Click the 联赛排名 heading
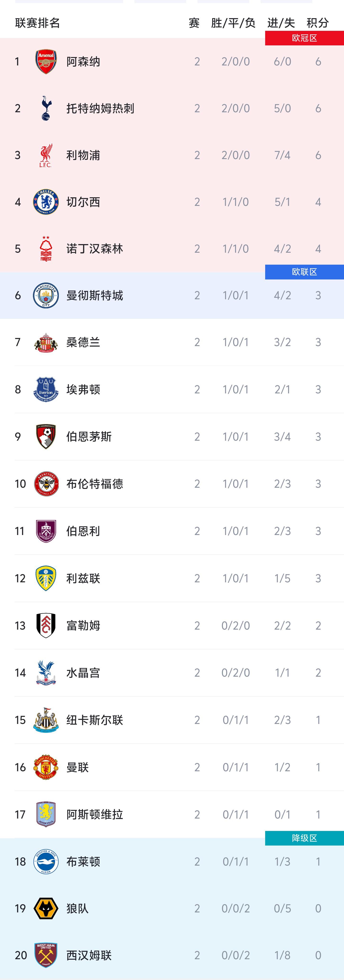The height and width of the screenshot is (980, 344). pos(37,23)
